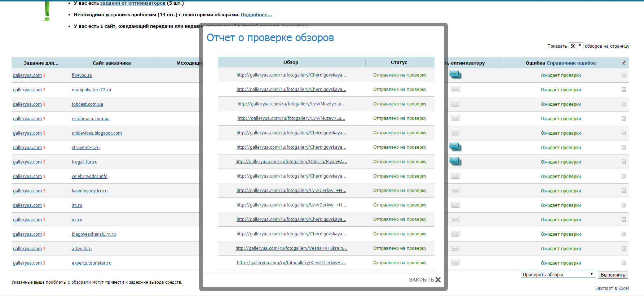Open the Vesna+v+ukrain... review URL in the report
This screenshot has width=644, height=296.
[291, 248]
